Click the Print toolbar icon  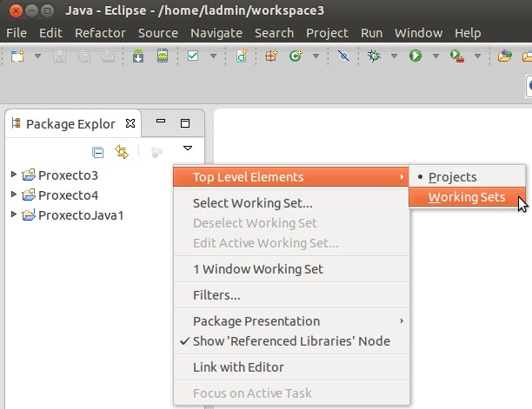(x=109, y=56)
